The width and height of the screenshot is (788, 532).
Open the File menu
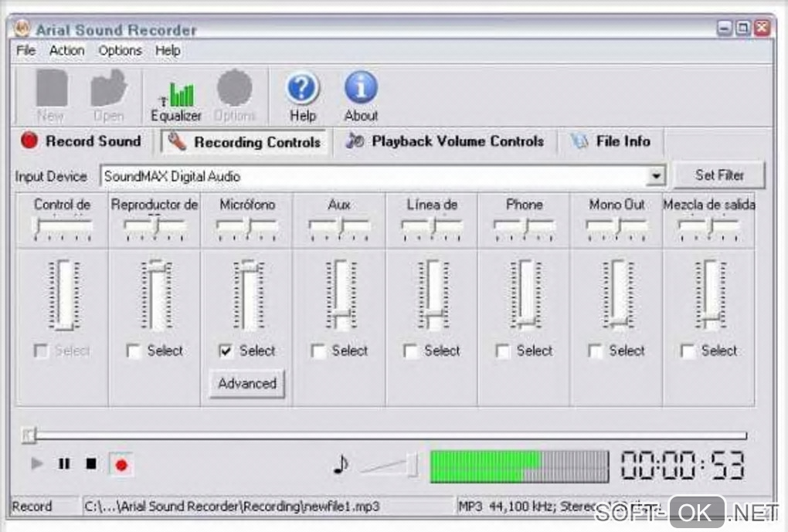coord(26,51)
